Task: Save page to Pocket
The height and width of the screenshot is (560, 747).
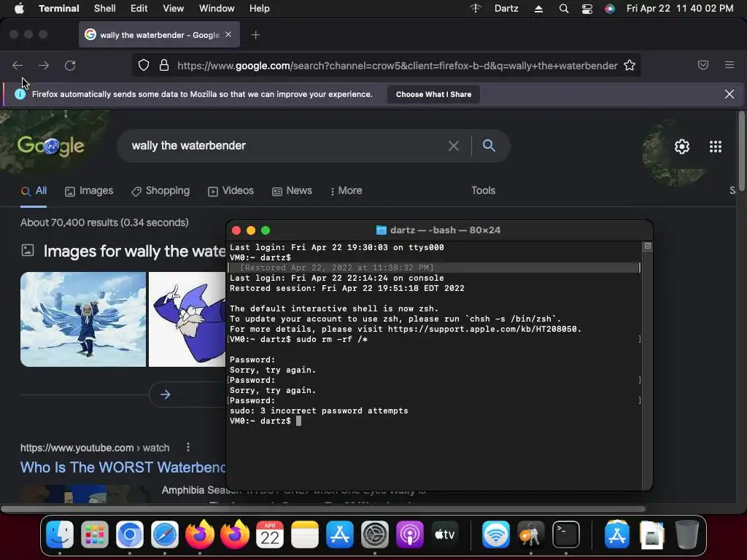Action: (x=703, y=65)
